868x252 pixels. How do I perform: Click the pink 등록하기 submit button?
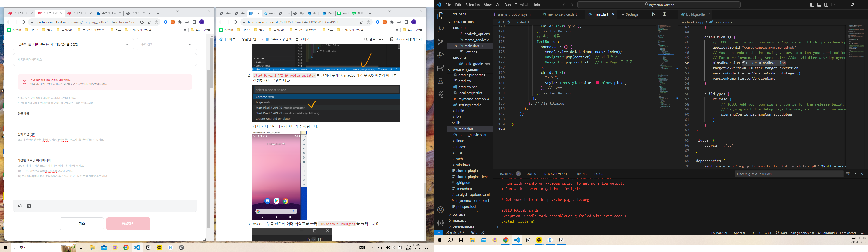pyautogui.click(x=128, y=224)
